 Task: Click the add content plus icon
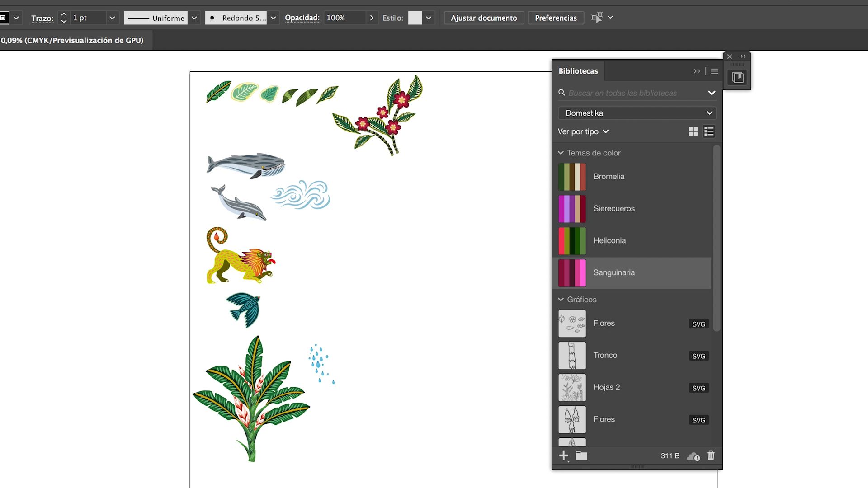point(563,455)
